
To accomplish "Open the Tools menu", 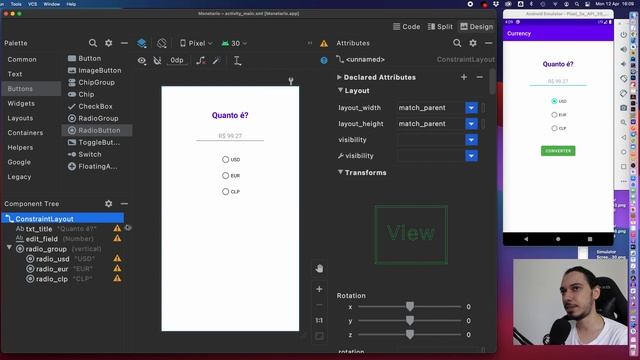I will 16,4.
